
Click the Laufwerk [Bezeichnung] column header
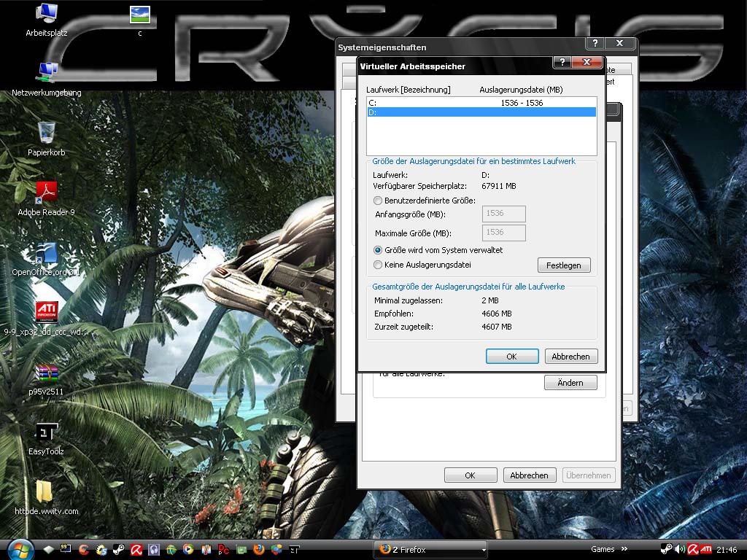409,90
